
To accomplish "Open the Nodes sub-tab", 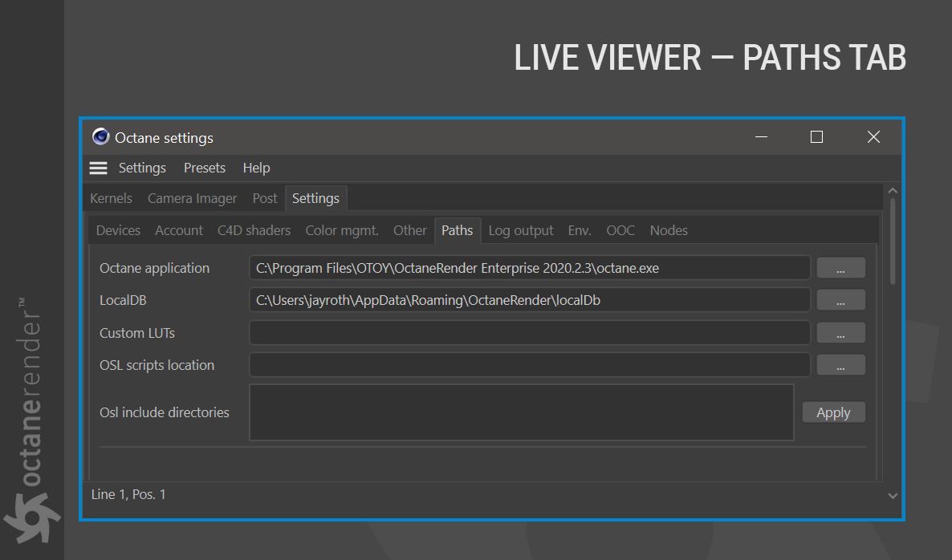I will click(x=669, y=230).
